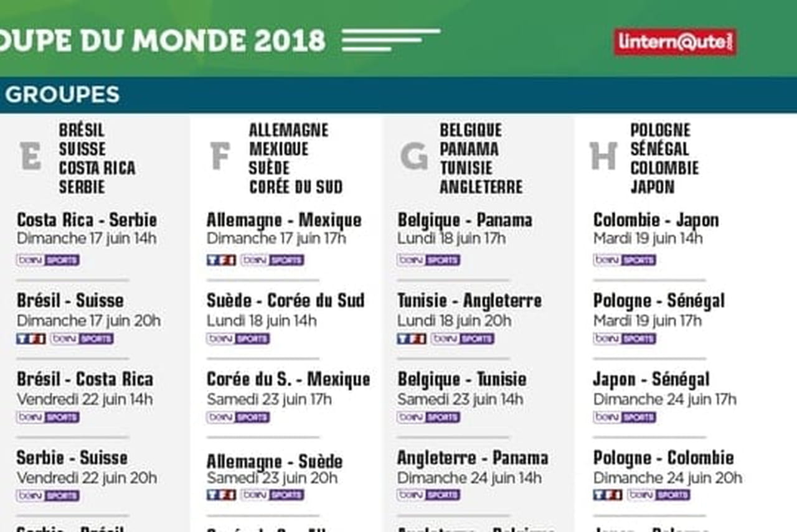The width and height of the screenshot is (797, 532).
Task: Click TF1 logo under Pologne - Colombie
Action: (608, 495)
